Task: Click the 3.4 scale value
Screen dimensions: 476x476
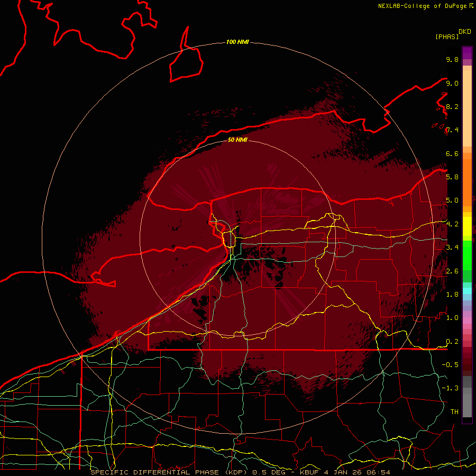Action: click(x=452, y=248)
